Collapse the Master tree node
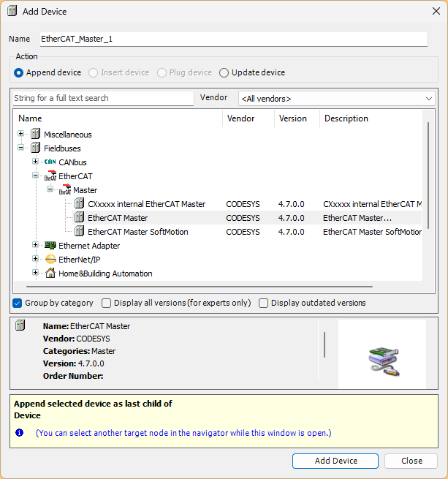Screen dimensions: 448x479 pos(50,189)
